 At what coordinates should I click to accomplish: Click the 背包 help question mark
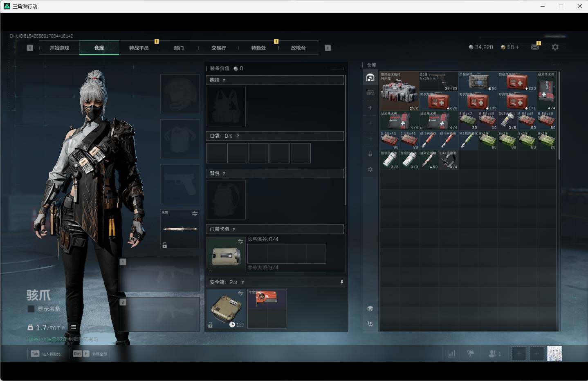(224, 173)
